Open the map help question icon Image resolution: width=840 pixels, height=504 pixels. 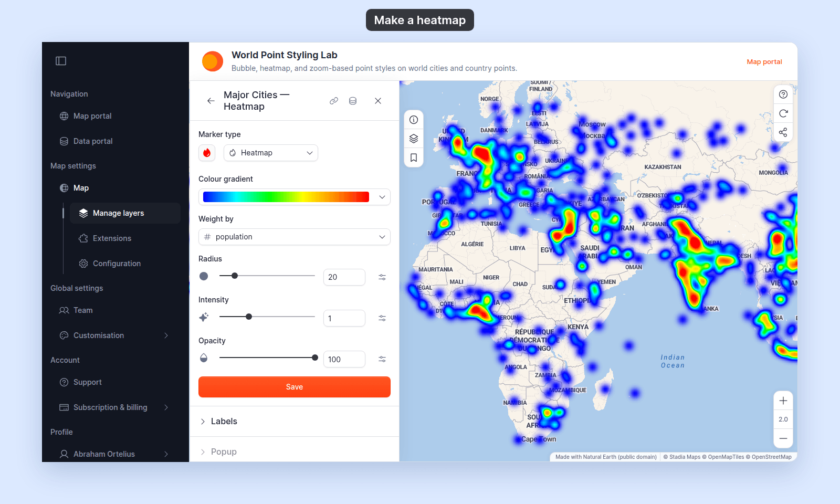(x=783, y=94)
